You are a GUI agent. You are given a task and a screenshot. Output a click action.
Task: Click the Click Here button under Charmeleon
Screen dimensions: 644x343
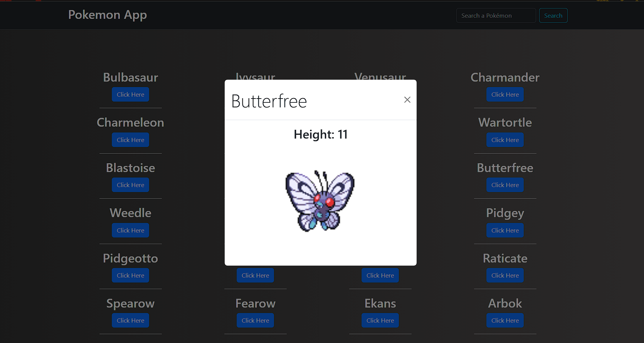point(130,140)
